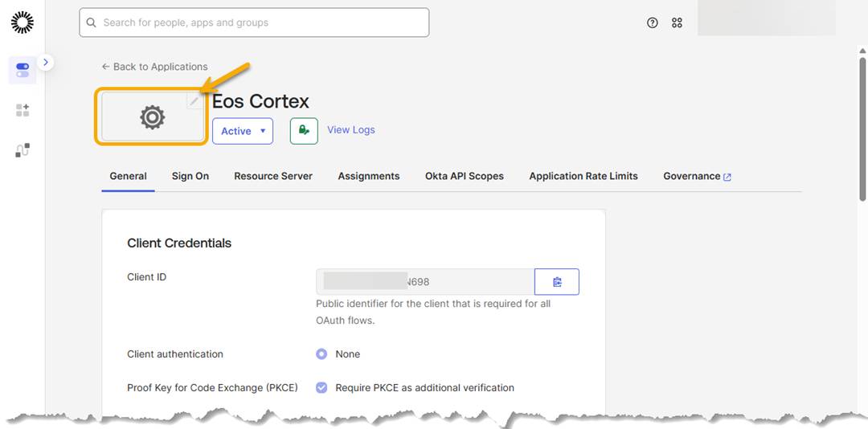
Task: Click the Okta sunburst logo
Action: (x=23, y=22)
